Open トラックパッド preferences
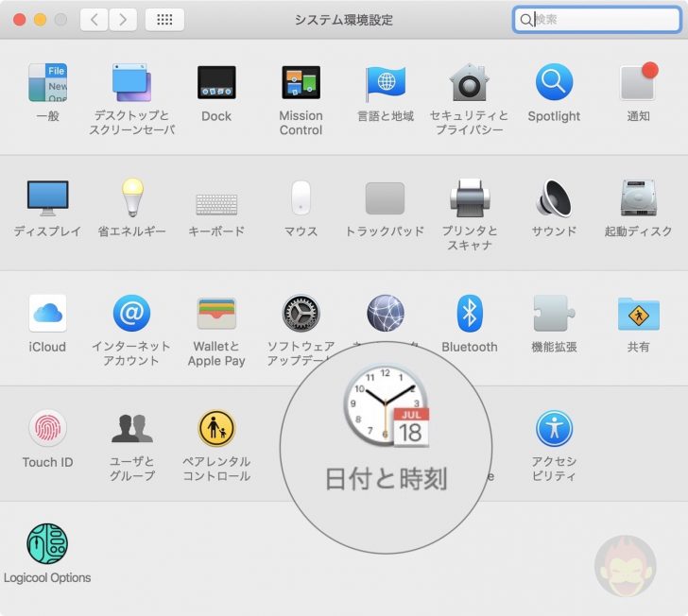Viewport: 688px width, 616px height. coord(386,198)
